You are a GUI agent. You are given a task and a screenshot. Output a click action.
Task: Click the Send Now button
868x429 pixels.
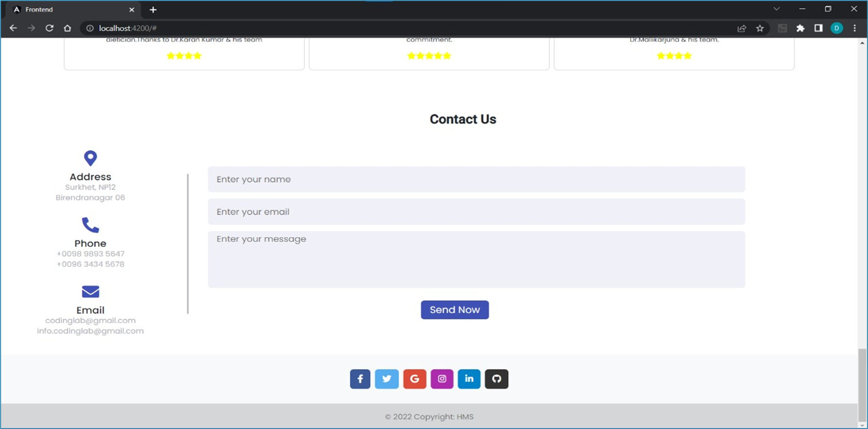454,310
